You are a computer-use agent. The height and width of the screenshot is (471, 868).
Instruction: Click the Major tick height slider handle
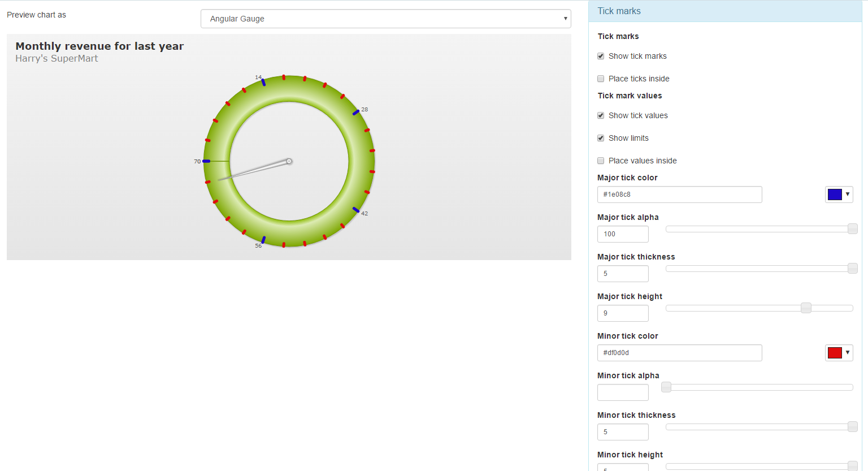pos(806,308)
